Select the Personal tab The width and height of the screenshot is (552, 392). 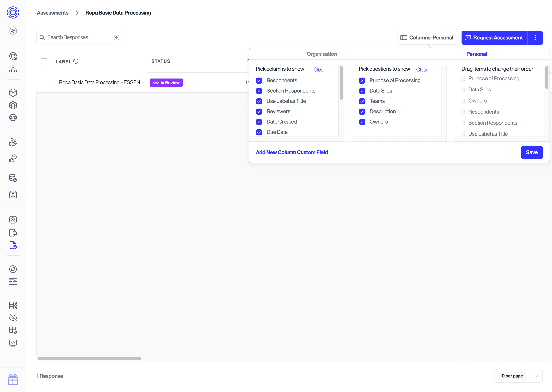(x=476, y=54)
